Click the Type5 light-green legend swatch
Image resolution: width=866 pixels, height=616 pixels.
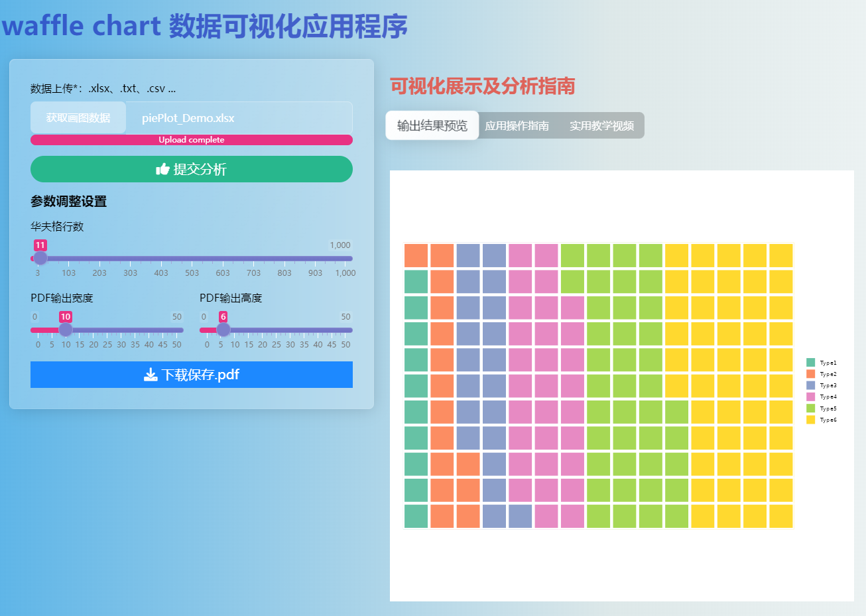click(810, 408)
